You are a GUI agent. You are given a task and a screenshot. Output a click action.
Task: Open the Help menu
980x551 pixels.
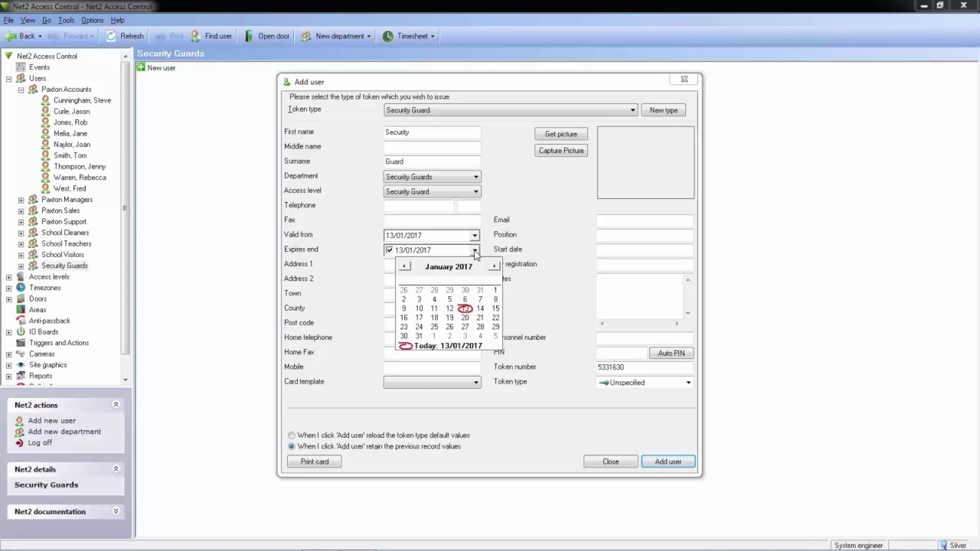point(117,20)
